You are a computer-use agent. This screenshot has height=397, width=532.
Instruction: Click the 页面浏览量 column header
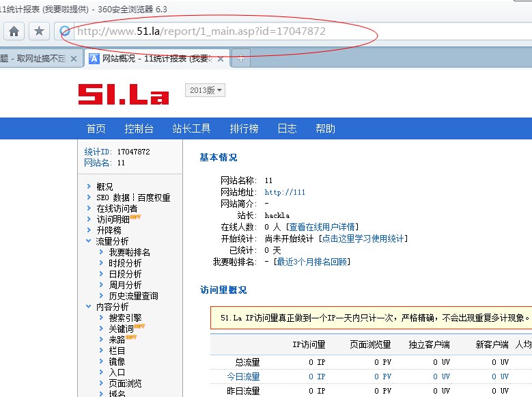[x=371, y=344]
